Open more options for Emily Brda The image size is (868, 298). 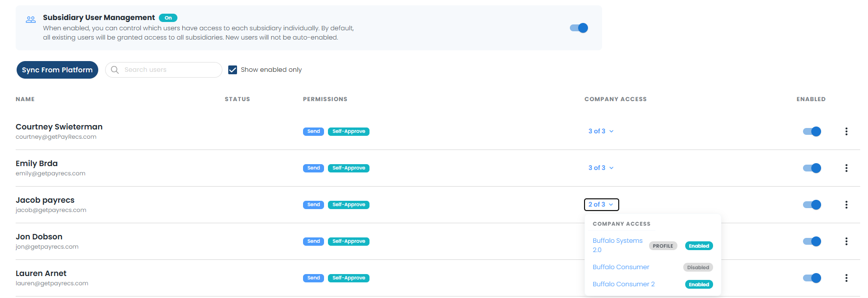coord(846,168)
